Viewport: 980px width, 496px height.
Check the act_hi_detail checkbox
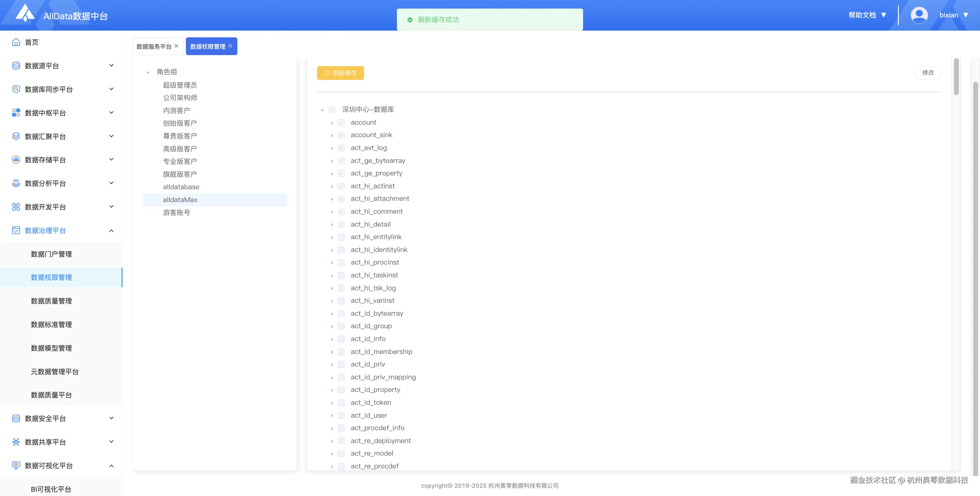click(341, 224)
